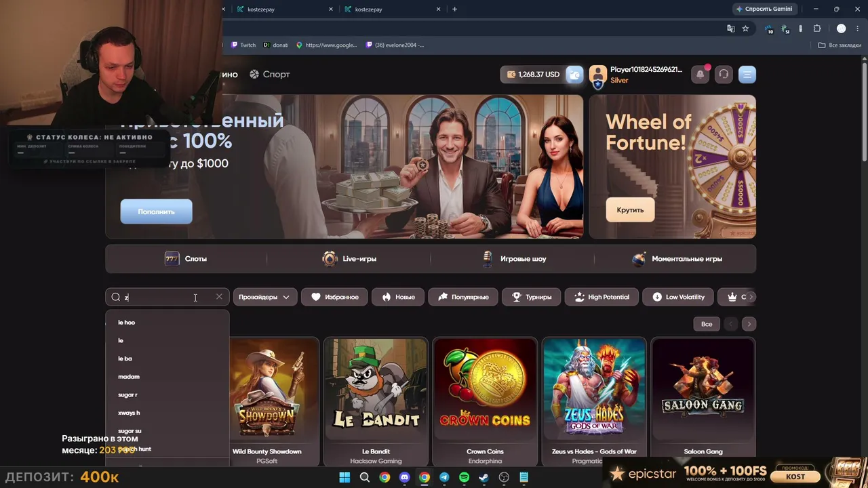Viewport: 868px width, 488px height.
Task: Select the 'sugar r' search suggestion
Action: 127,395
